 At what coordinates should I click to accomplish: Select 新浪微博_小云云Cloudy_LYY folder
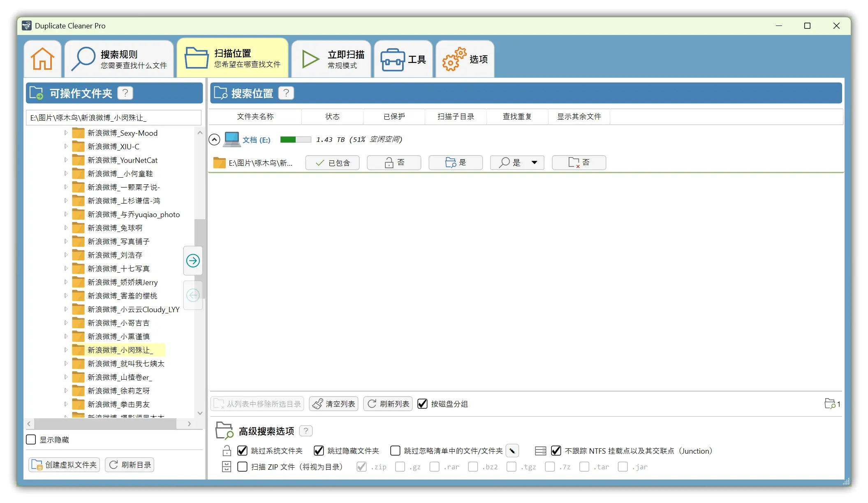[133, 309]
